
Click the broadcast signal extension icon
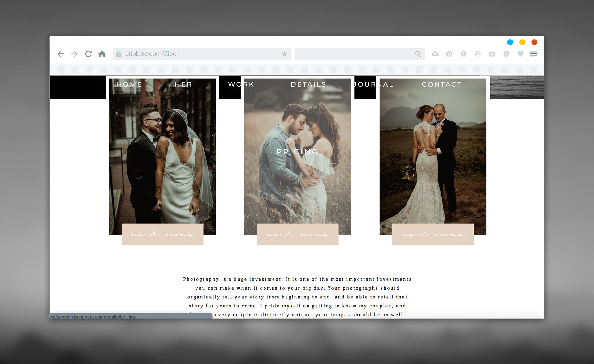[478, 54]
